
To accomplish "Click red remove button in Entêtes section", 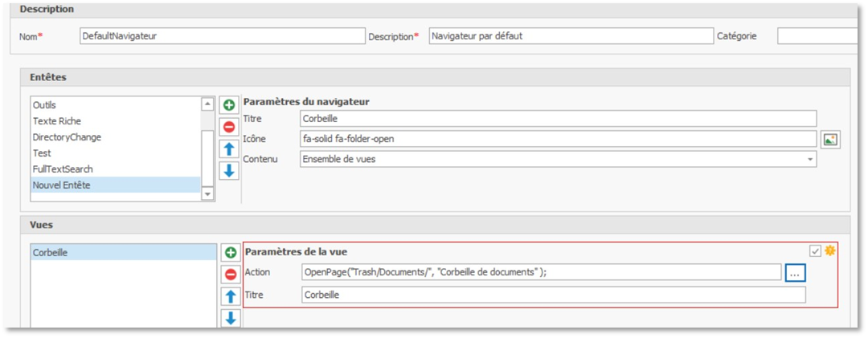I will point(229,126).
